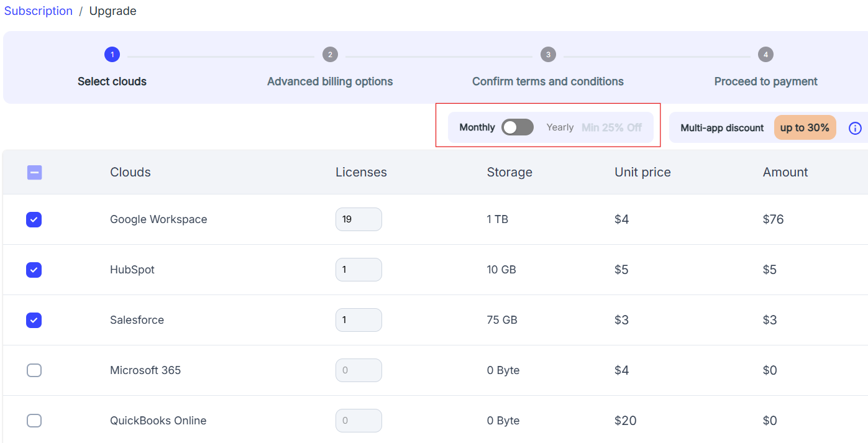Click the 'Licenses' column header

point(361,172)
